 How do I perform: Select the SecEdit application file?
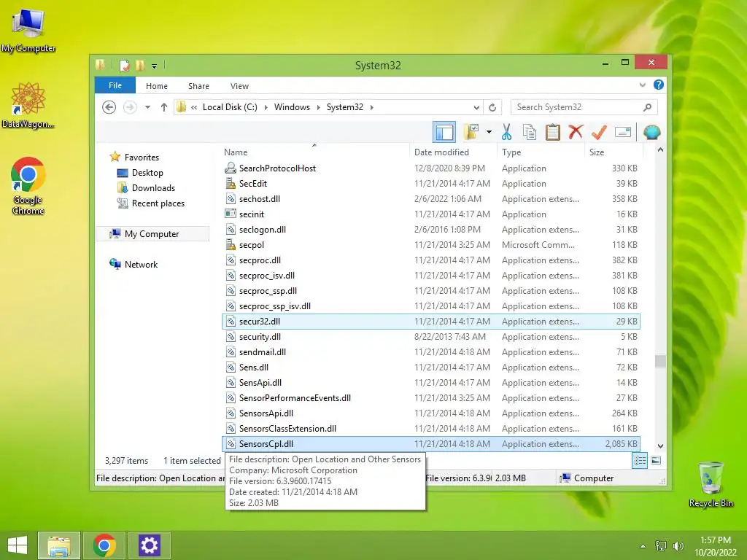430,183
